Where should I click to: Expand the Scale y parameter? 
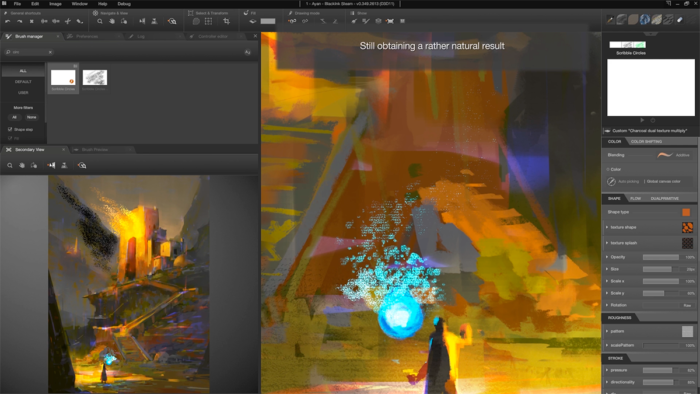607,293
